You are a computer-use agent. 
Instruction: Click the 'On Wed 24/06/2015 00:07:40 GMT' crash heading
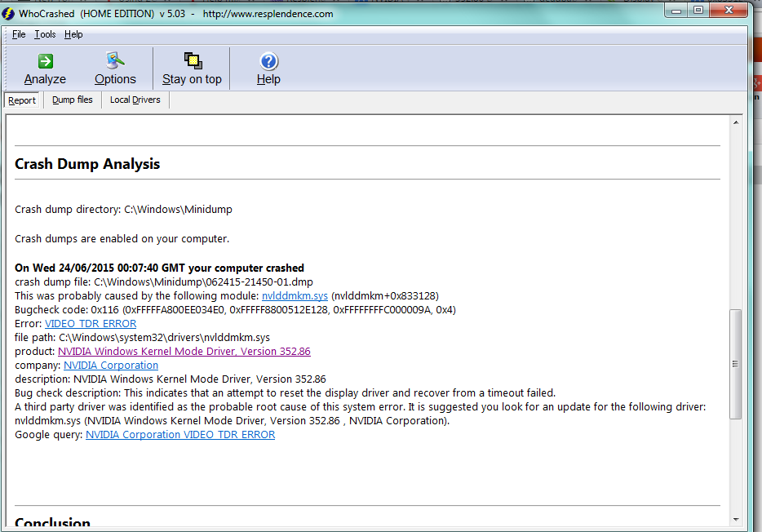[x=159, y=268]
